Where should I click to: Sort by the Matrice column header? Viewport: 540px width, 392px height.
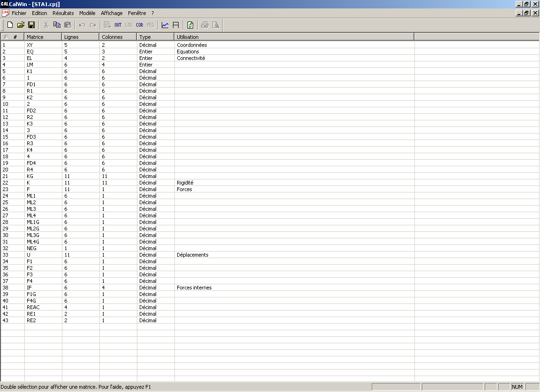[43, 37]
